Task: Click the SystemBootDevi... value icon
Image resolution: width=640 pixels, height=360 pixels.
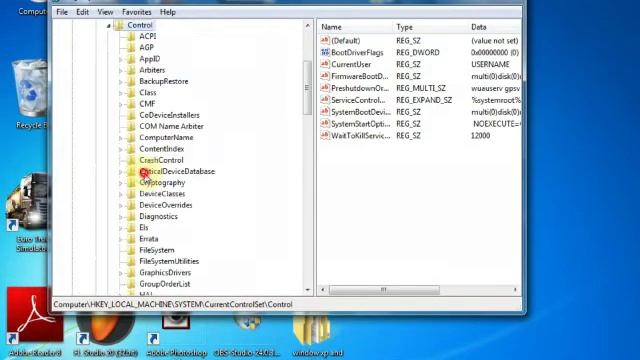Action: [x=325, y=111]
